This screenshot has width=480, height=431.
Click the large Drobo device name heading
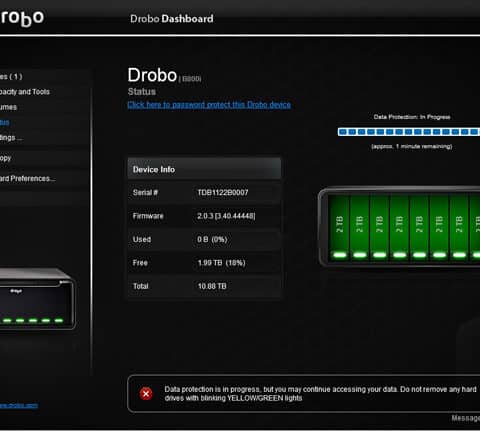tap(152, 75)
